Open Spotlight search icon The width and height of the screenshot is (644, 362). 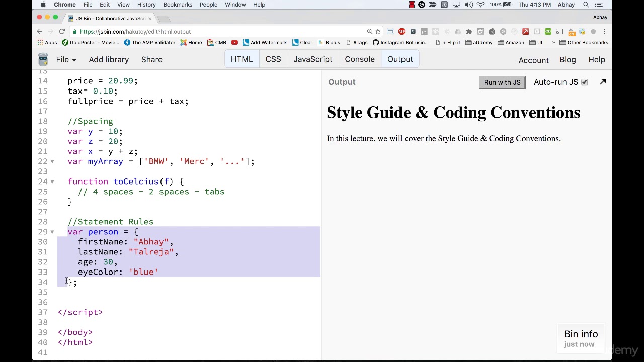(x=586, y=5)
